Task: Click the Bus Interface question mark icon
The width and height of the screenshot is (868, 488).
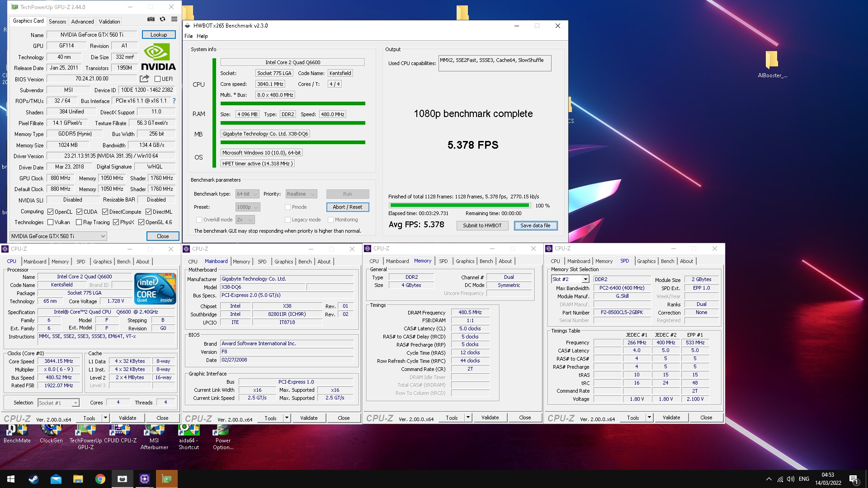Action: [174, 101]
